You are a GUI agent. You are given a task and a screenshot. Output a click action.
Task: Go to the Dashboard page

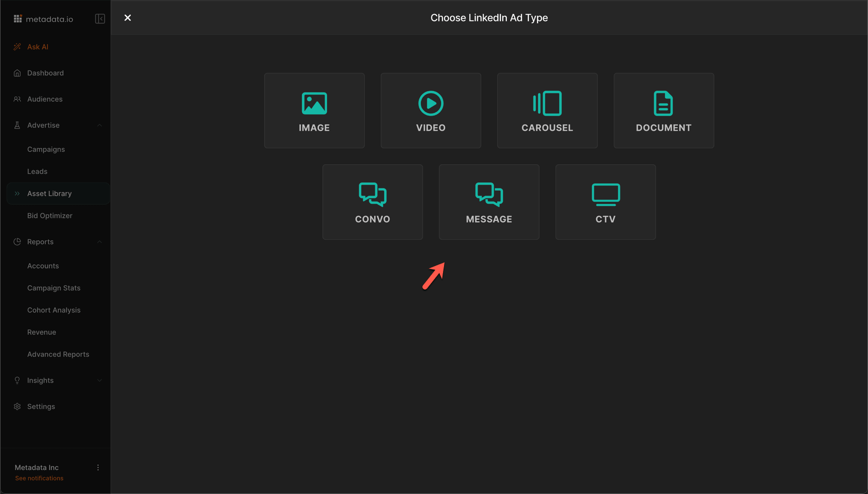(x=45, y=73)
